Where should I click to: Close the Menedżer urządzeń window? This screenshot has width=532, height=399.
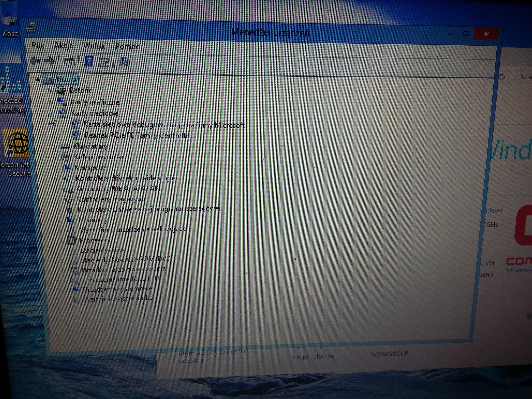[486, 34]
